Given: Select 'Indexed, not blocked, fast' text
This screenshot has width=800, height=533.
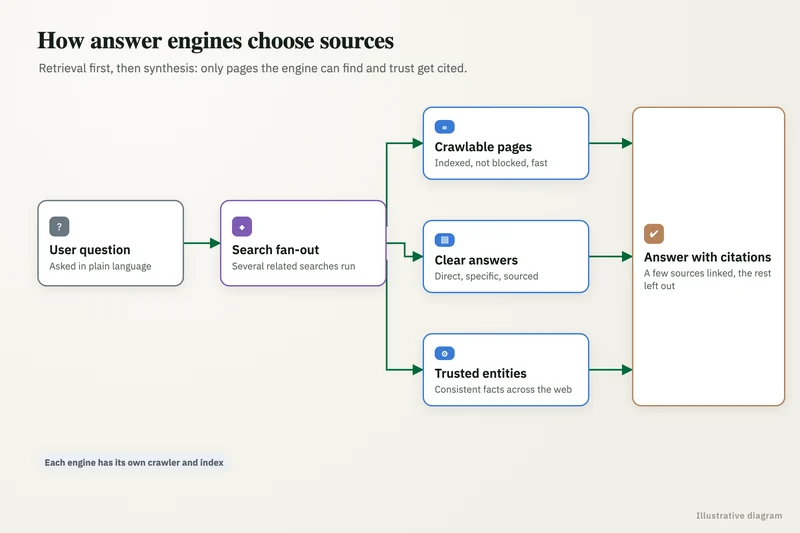Looking at the screenshot, I should tap(491, 163).
